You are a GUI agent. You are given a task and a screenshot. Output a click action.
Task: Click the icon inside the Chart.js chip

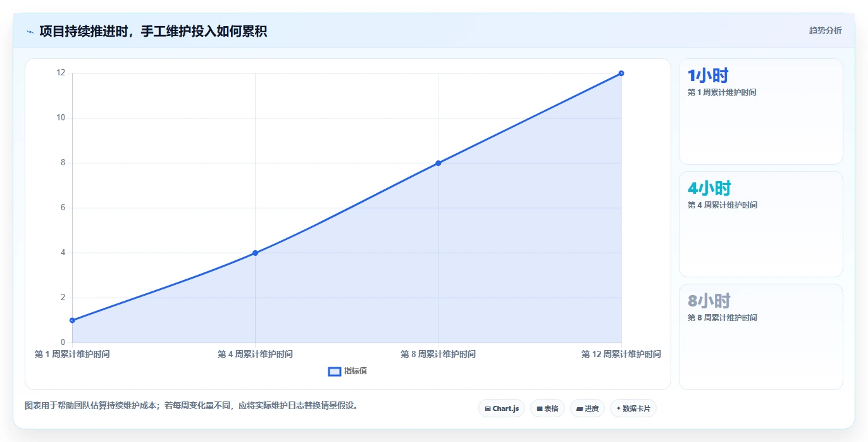(488, 409)
